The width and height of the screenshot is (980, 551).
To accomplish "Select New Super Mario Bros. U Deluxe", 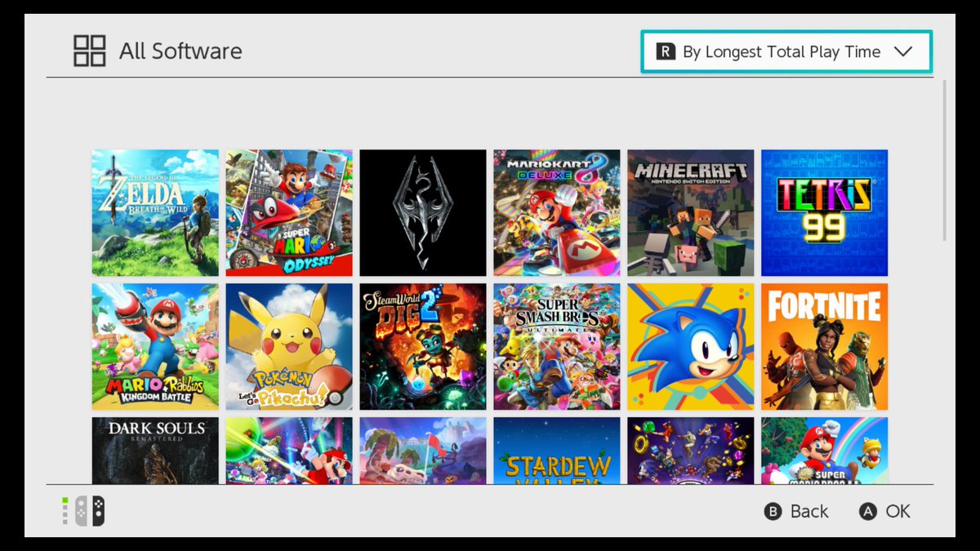I will coord(825,451).
